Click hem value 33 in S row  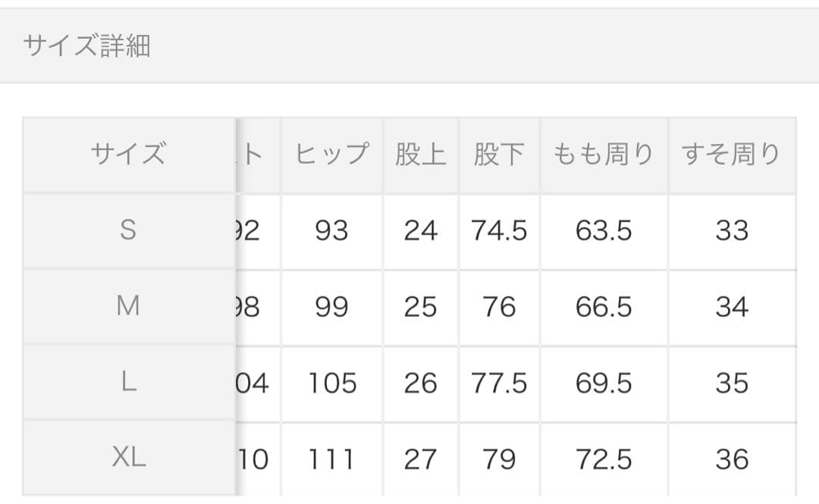tap(732, 230)
